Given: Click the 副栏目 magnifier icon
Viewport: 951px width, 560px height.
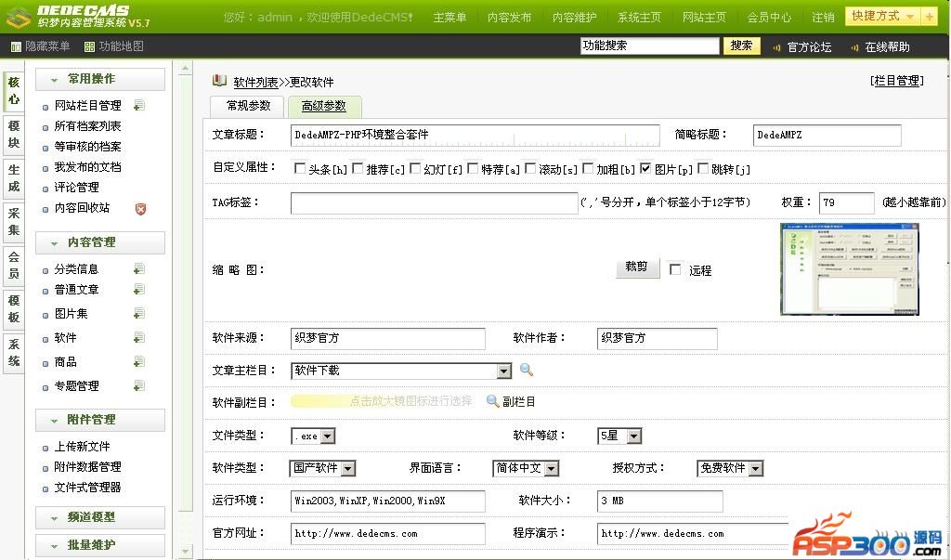Looking at the screenshot, I should tap(493, 401).
